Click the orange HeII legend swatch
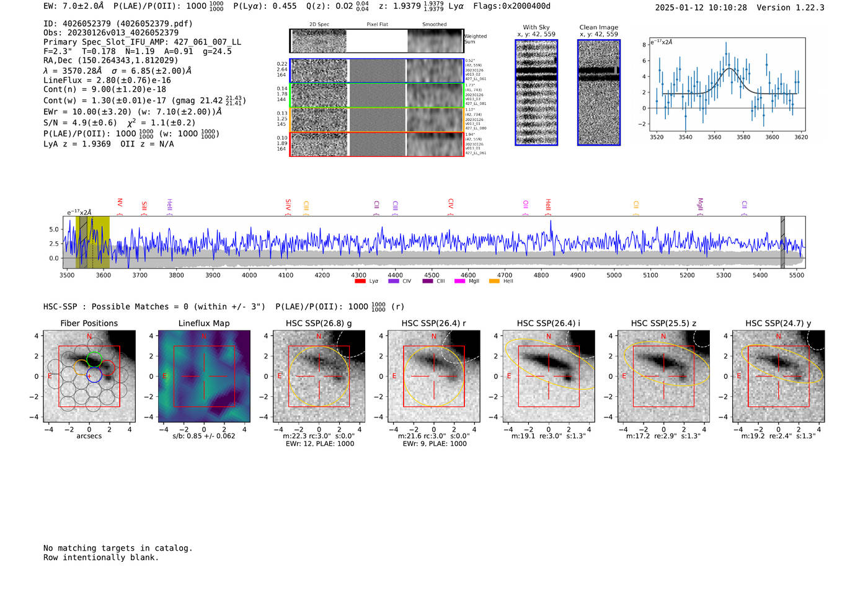Viewport: 868px width, 591px height. tap(494, 282)
